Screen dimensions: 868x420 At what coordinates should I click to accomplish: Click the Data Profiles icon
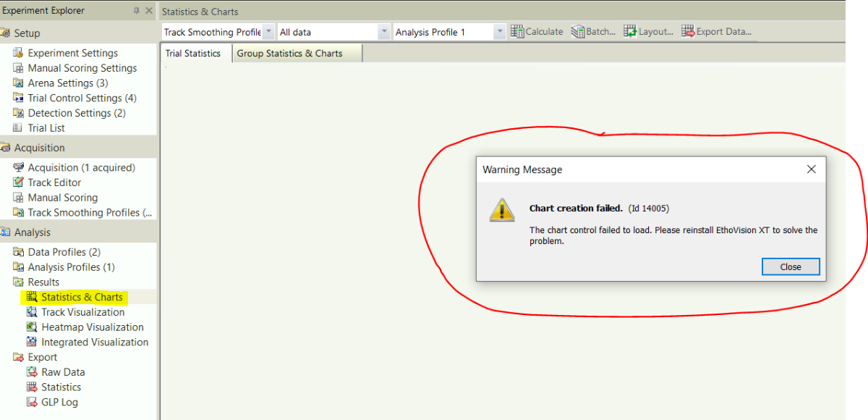[x=18, y=252]
